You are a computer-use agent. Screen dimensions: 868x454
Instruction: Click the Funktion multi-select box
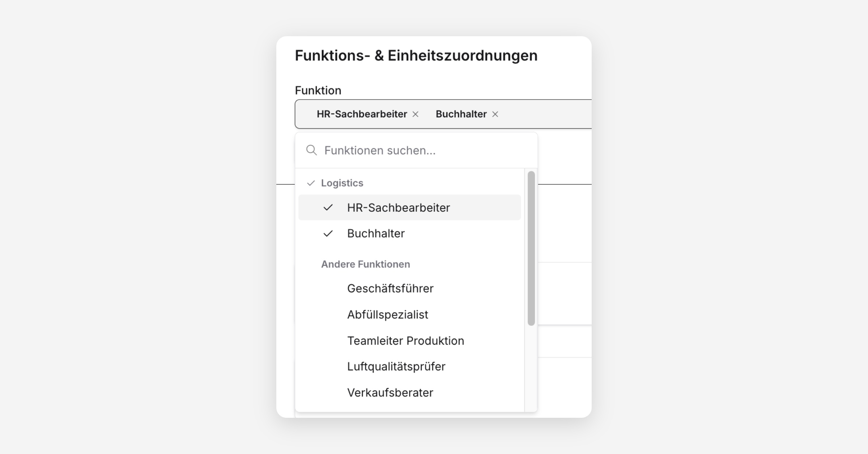[443, 114]
